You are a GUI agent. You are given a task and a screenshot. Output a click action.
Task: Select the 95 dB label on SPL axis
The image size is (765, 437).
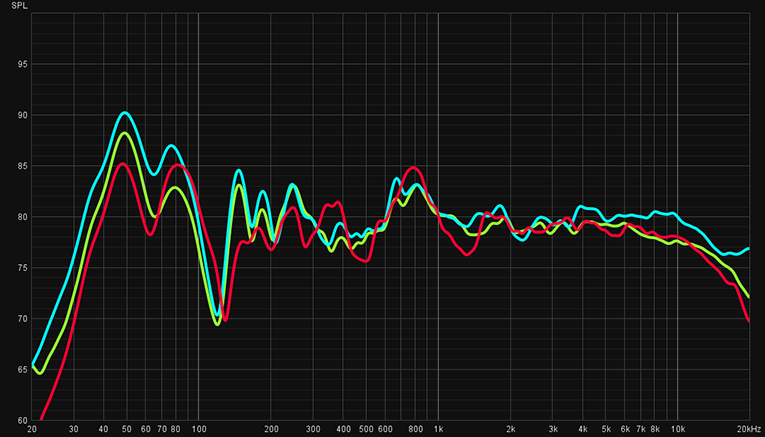point(22,64)
